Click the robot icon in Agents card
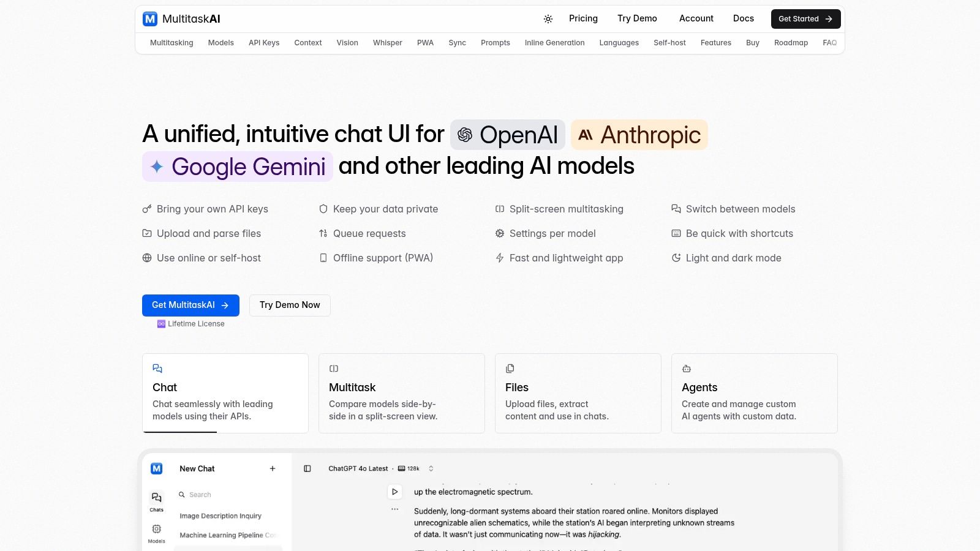Viewport: 980px width, 551px height. pyautogui.click(x=687, y=369)
